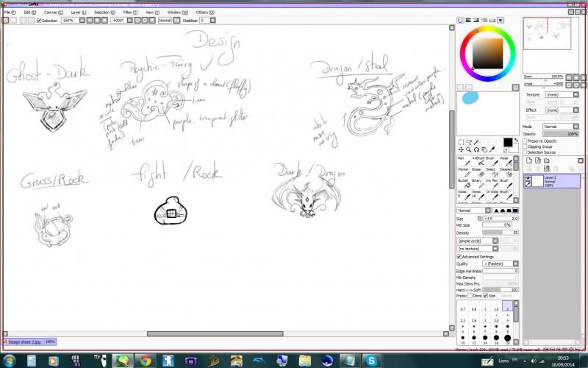
Task: Open the Edit menu
Action: click(30, 13)
